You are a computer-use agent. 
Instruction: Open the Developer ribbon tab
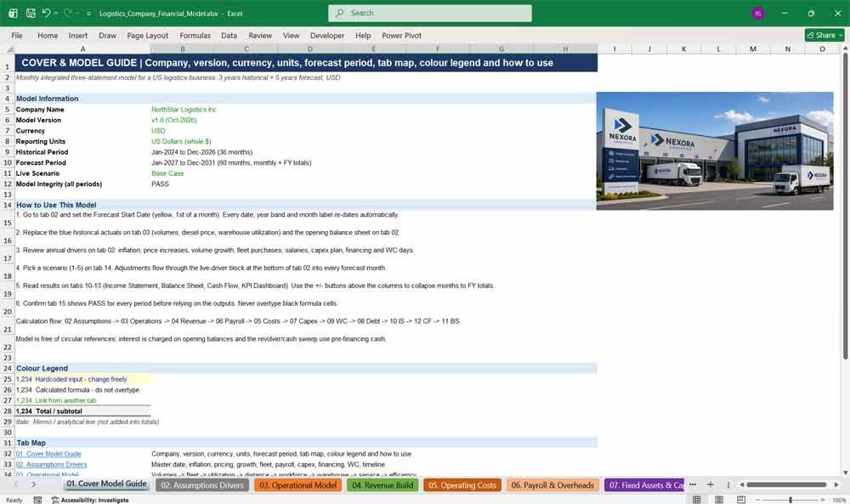coord(327,35)
